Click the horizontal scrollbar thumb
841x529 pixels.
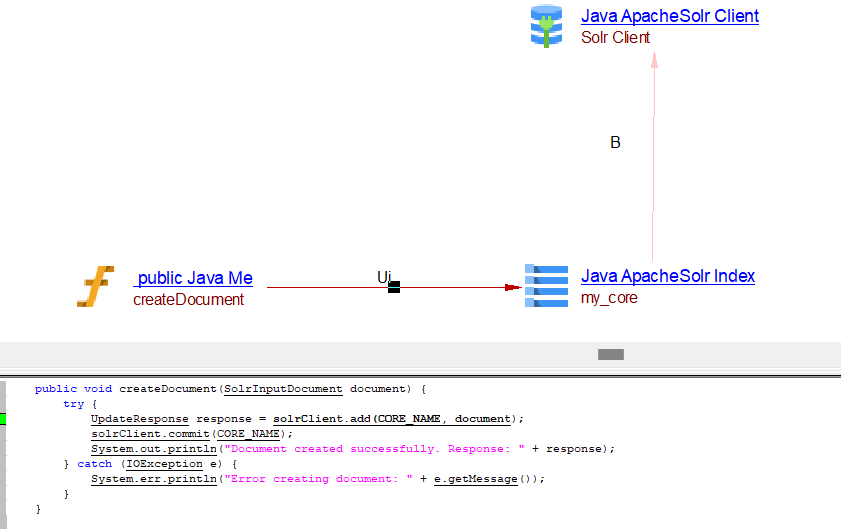click(610, 354)
